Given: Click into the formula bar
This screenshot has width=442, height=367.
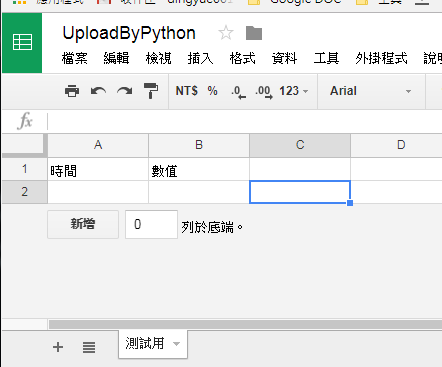Looking at the screenshot, I should coord(245,121).
